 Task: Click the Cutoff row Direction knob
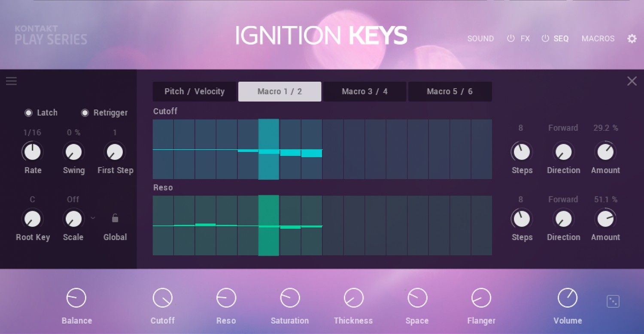tap(563, 152)
